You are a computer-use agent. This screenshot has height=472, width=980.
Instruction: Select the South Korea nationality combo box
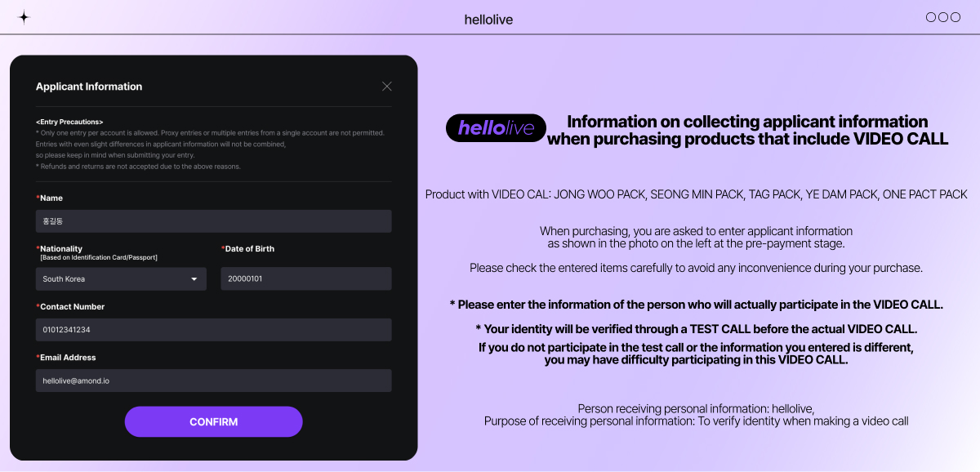click(x=121, y=279)
